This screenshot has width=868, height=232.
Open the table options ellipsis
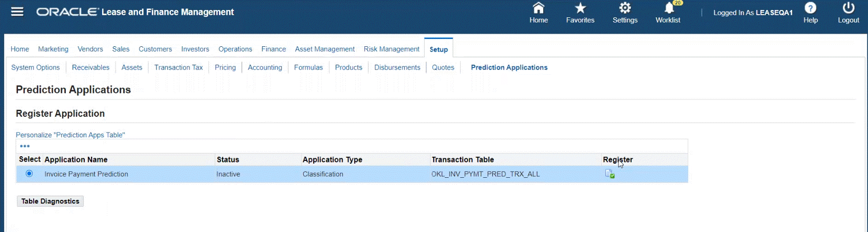25,146
